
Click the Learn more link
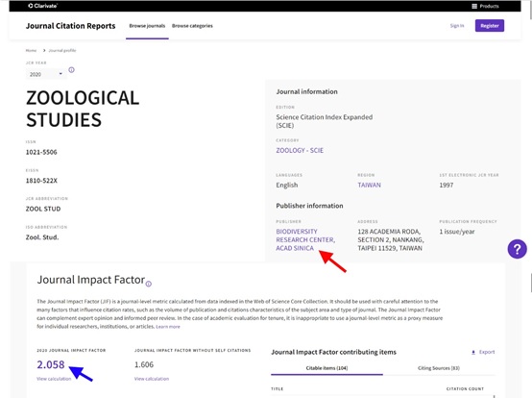click(x=168, y=327)
